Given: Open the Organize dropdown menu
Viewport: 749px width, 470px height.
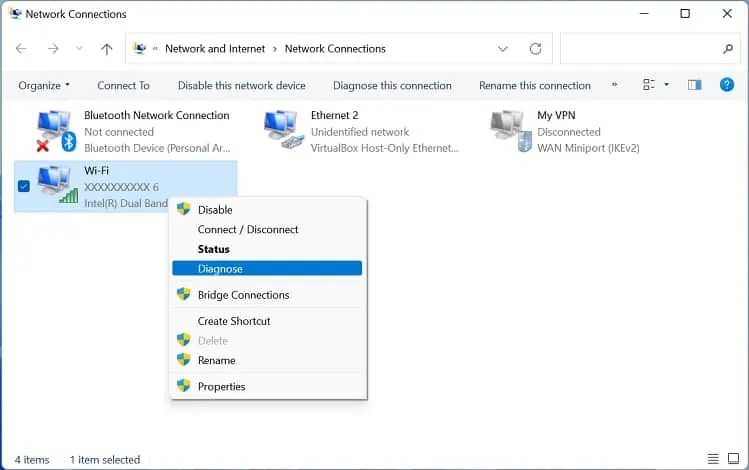Looking at the screenshot, I should point(44,85).
